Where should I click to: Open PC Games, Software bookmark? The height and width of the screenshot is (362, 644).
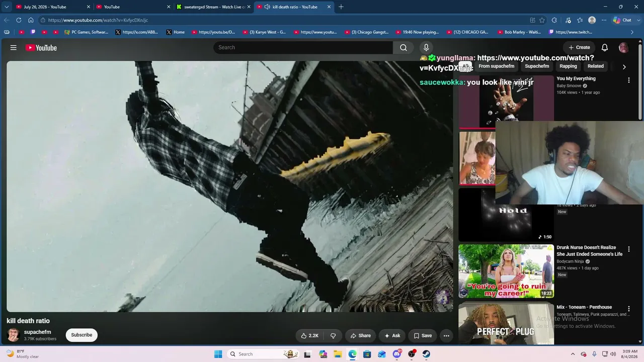[86, 32]
